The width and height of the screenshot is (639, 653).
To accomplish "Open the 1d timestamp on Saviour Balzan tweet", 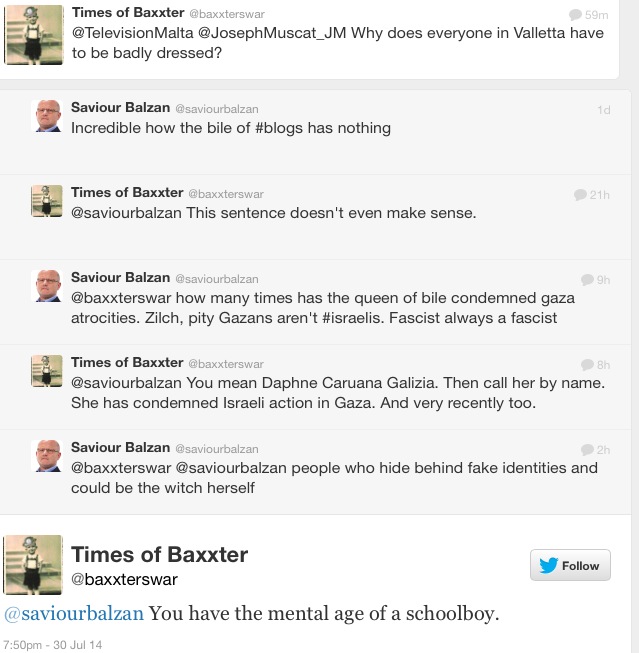I will click(x=603, y=110).
